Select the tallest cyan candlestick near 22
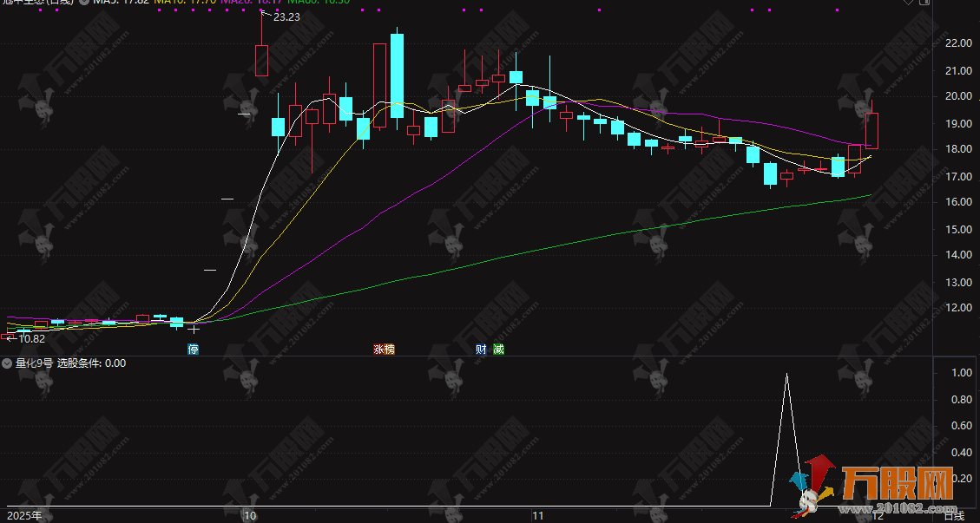 (397, 75)
